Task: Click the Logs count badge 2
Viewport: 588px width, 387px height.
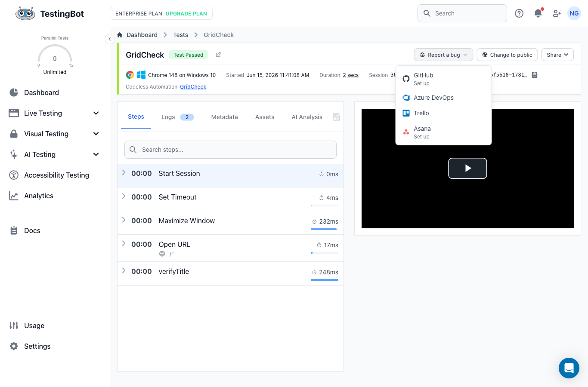Action: click(x=187, y=117)
